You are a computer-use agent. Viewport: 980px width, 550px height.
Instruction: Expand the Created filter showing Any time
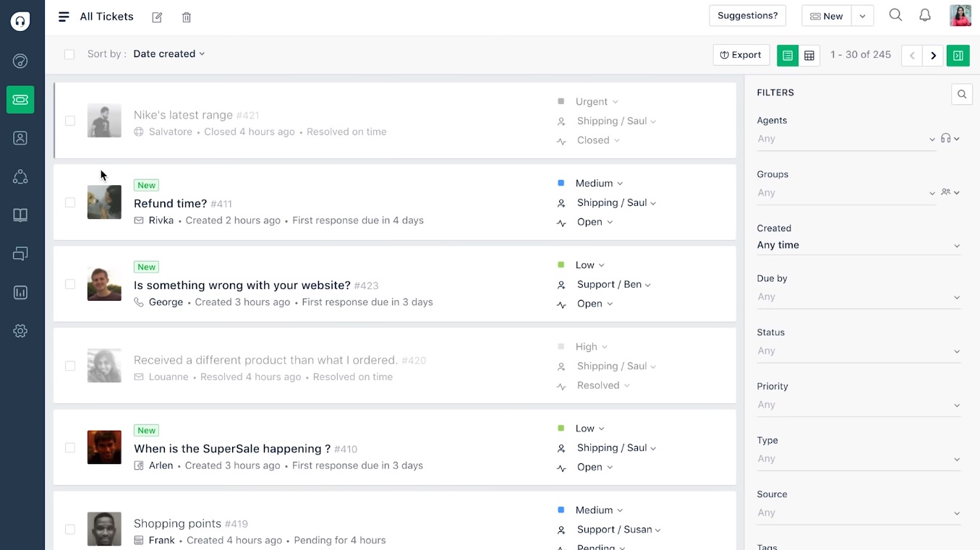858,245
